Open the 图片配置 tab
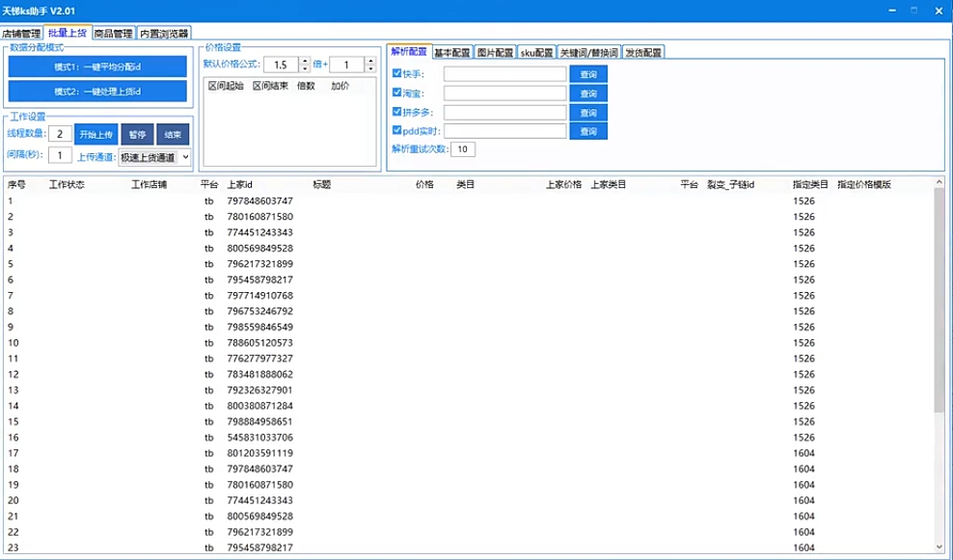The width and height of the screenshot is (953, 560). tap(496, 53)
